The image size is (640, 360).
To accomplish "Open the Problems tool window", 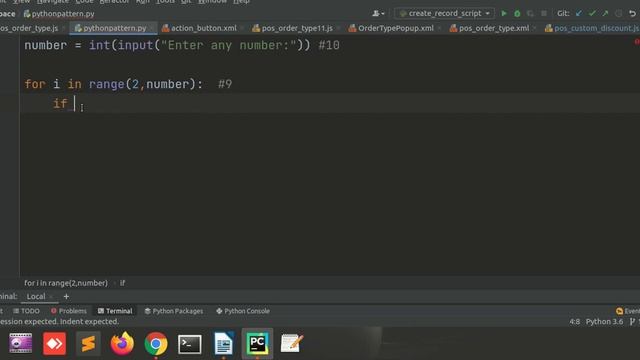I will pos(69,311).
